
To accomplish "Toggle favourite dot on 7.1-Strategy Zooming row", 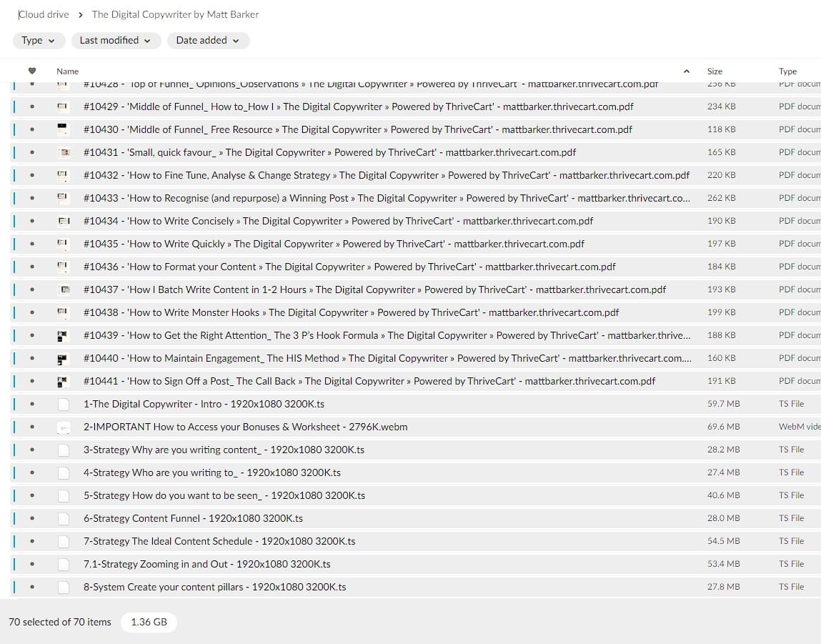I will click(32, 564).
